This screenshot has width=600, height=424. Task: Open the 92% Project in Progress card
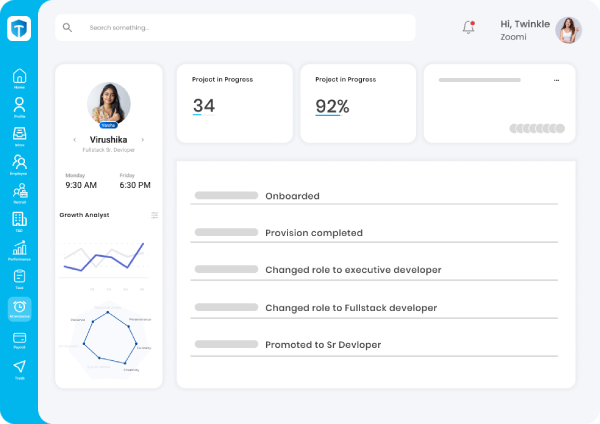(x=358, y=104)
